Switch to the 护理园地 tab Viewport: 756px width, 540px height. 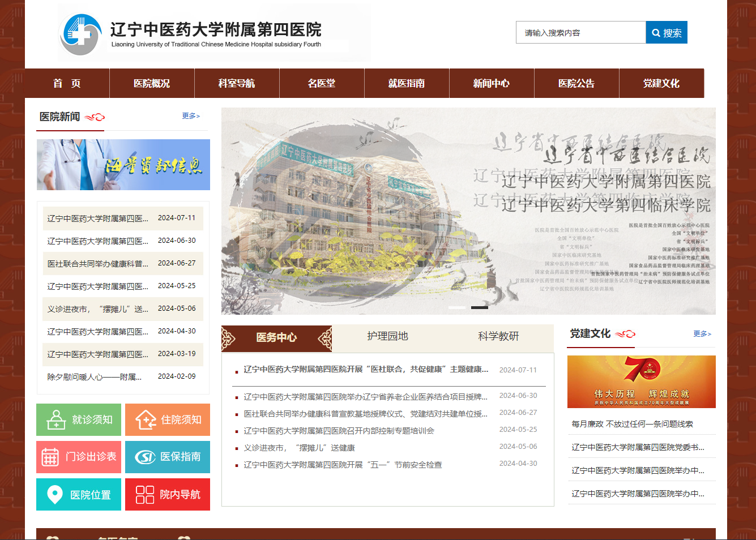click(387, 336)
